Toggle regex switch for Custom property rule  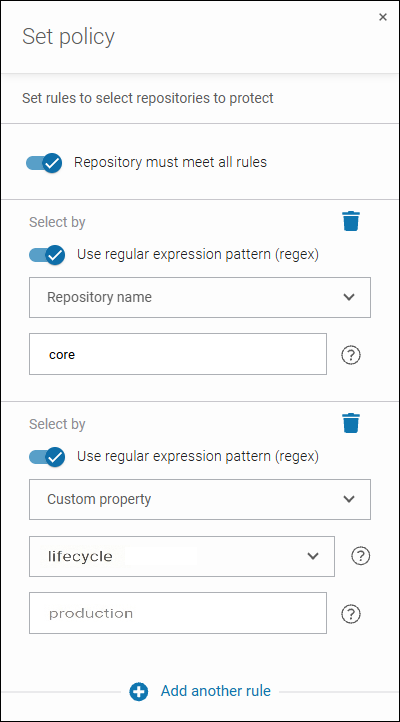[x=47, y=457]
